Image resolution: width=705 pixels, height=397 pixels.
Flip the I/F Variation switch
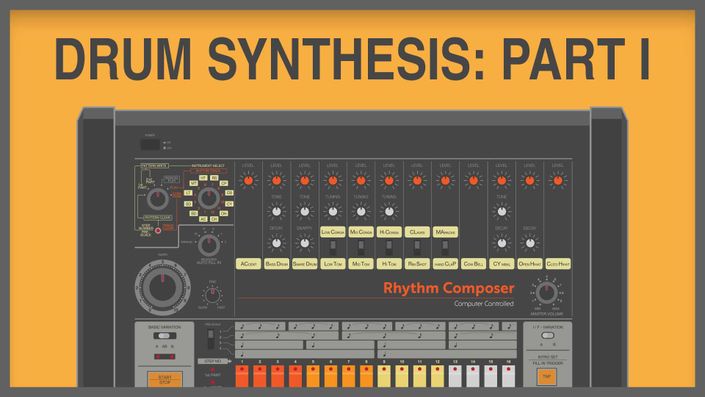click(547, 335)
